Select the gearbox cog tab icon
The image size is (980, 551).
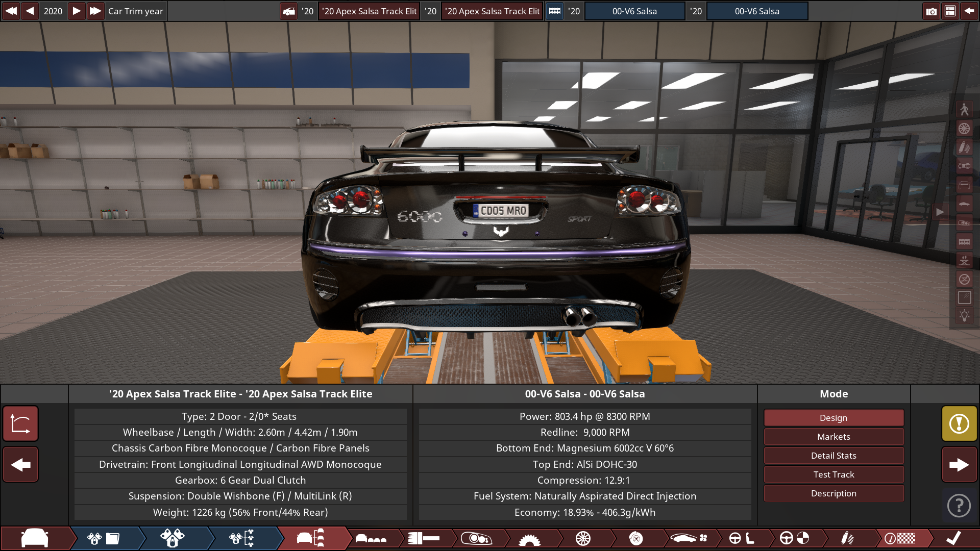click(x=529, y=538)
